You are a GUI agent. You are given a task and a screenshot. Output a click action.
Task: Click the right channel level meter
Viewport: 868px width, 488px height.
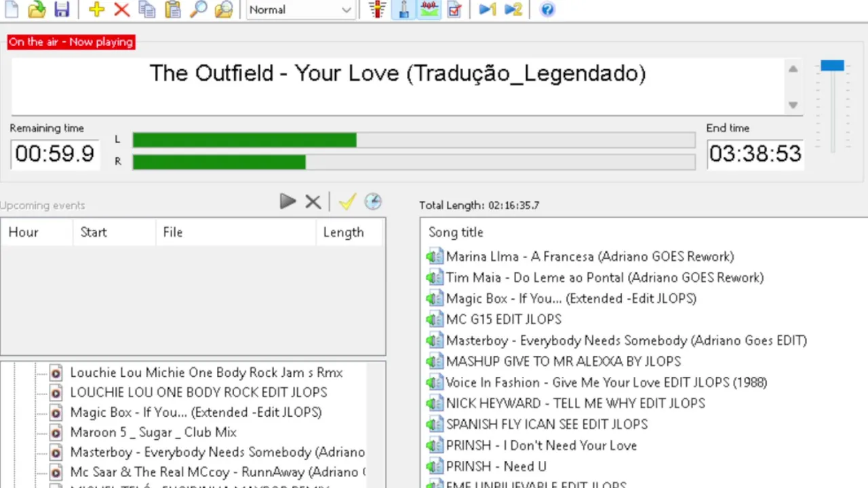coord(414,161)
